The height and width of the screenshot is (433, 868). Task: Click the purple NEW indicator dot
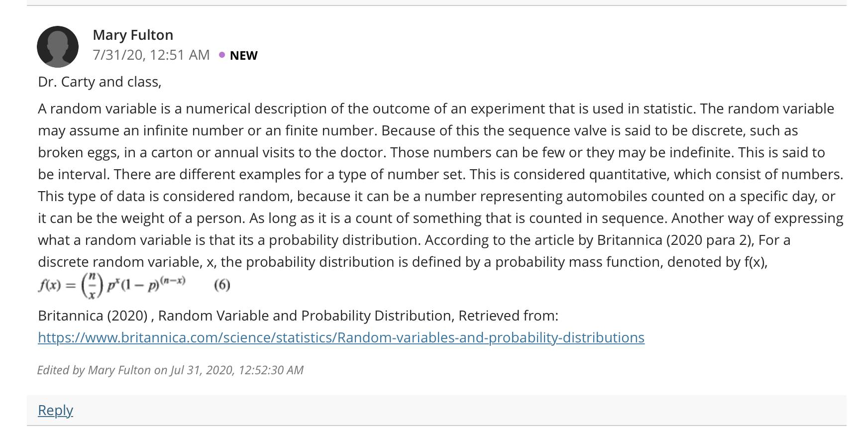click(222, 55)
